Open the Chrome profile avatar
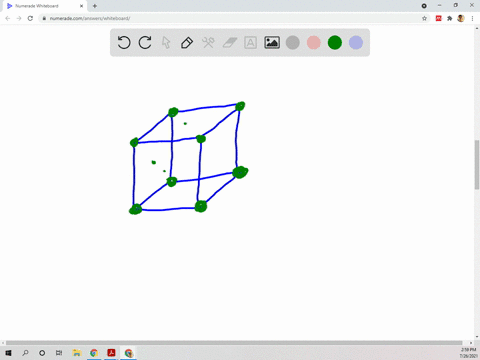This screenshot has width=480, height=360. pos(461,18)
